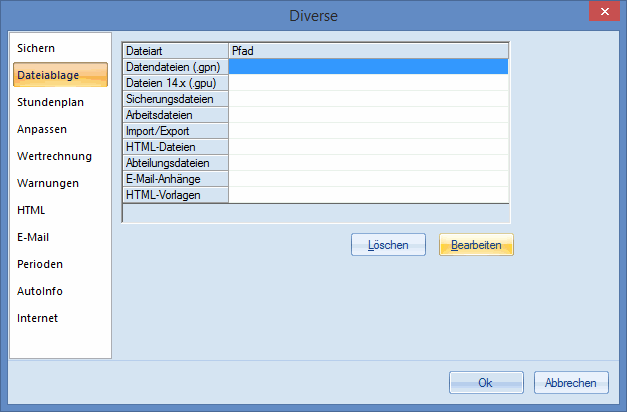Confirm the dialog with Ok

point(486,383)
